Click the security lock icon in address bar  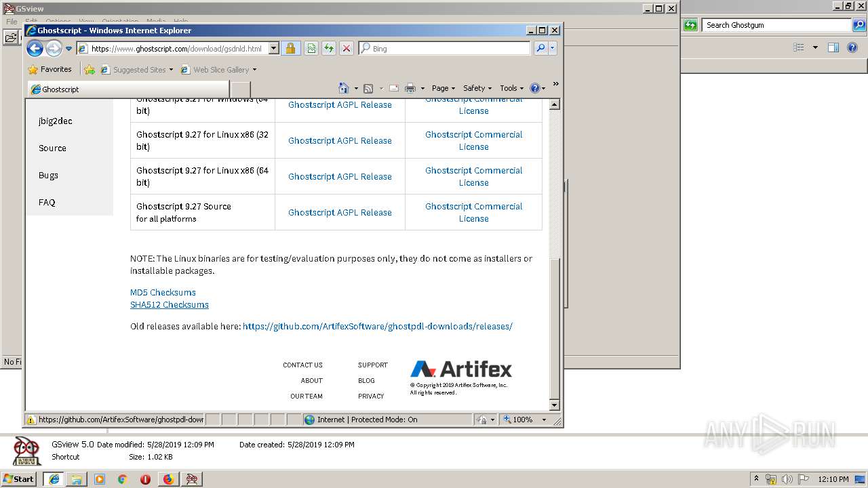click(x=290, y=48)
